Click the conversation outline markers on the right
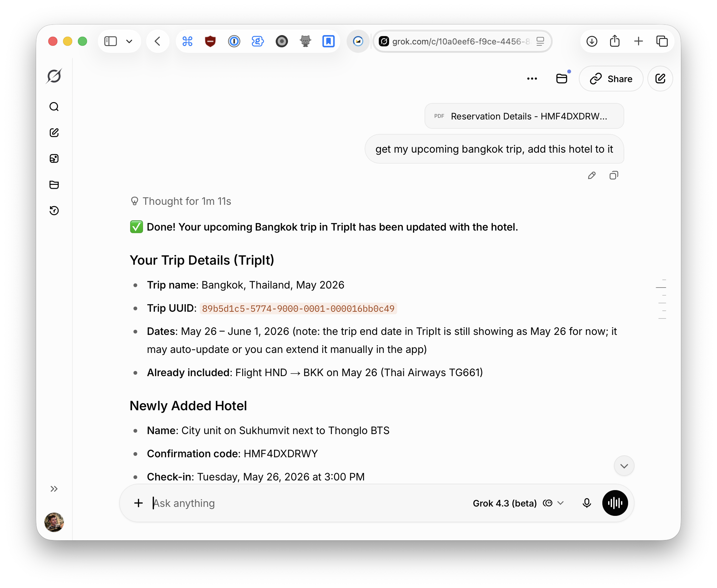Image resolution: width=717 pixels, height=588 pixels. [x=661, y=299]
